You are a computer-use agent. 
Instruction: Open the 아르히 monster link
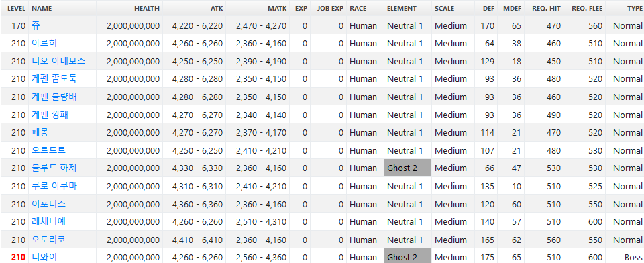[x=44, y=44]
